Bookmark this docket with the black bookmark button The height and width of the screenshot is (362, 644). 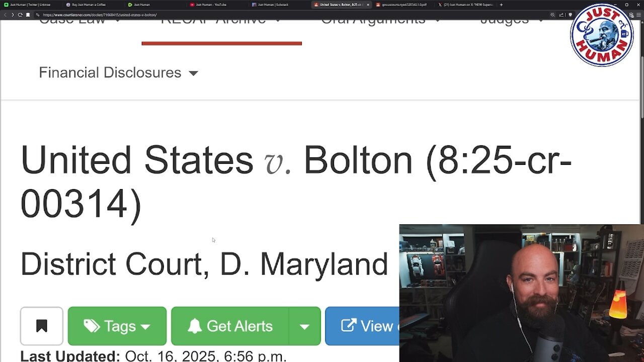[x=42, y=326]
